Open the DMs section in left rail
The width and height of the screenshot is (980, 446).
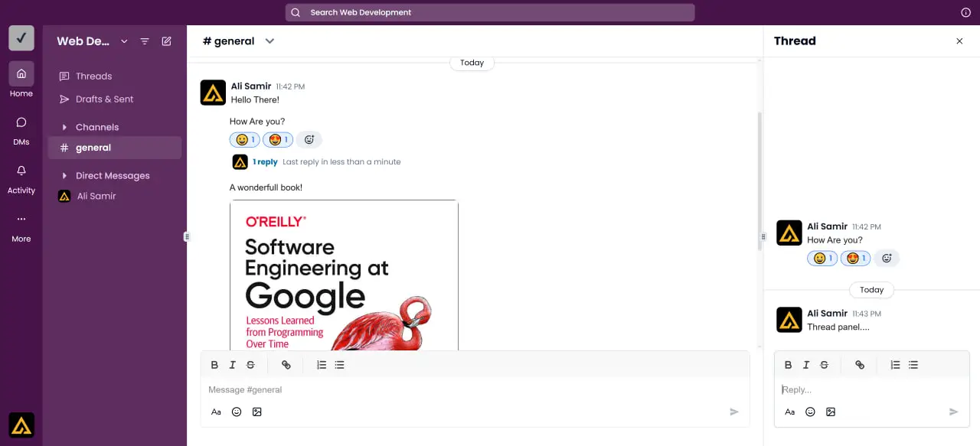coord(21,129)
